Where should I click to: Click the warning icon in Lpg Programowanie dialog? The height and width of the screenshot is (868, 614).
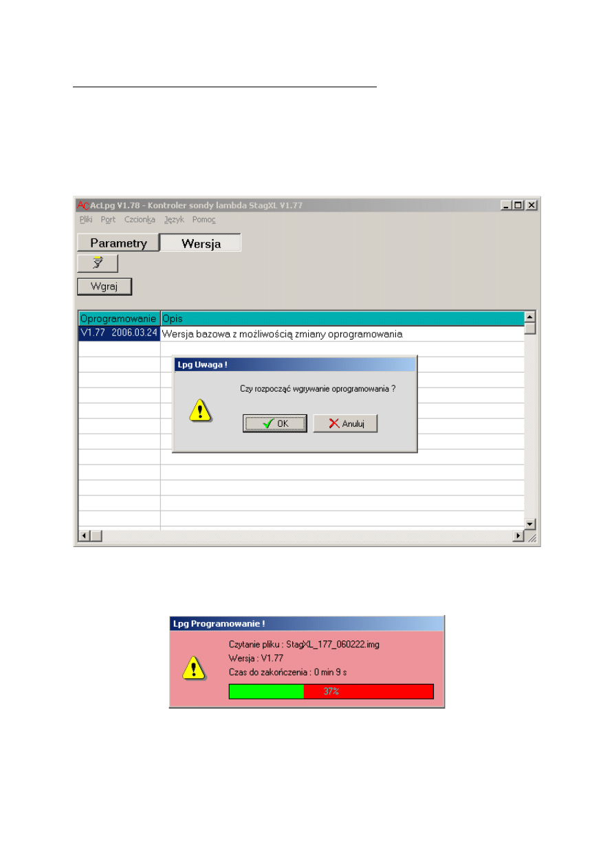click(194, 667)
